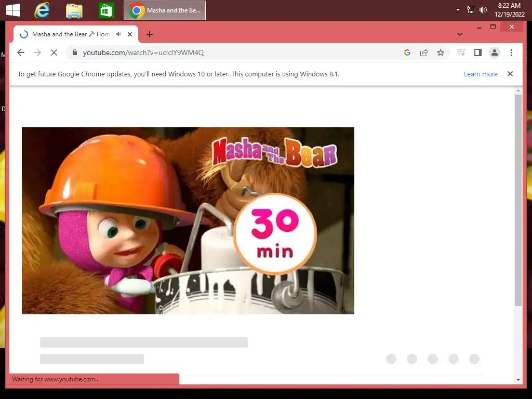Expand the tab search chevron
The width and height of the screenshot is (532, 399).
[x=459, y=34]
